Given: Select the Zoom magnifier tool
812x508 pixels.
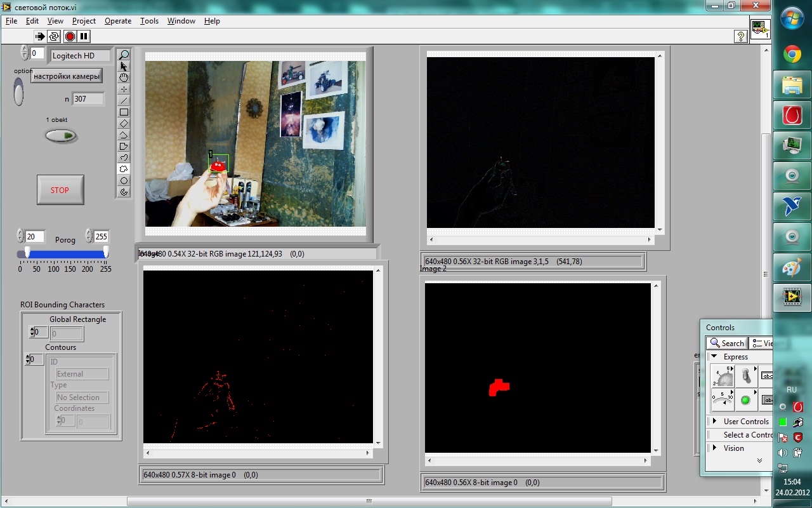Looking at the screenshot, I should click(124, 55).
